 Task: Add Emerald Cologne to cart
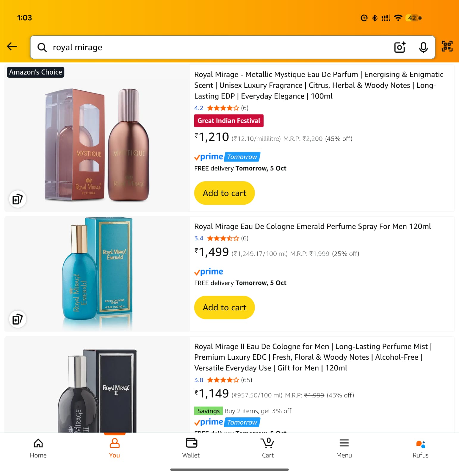pos(224,307)
